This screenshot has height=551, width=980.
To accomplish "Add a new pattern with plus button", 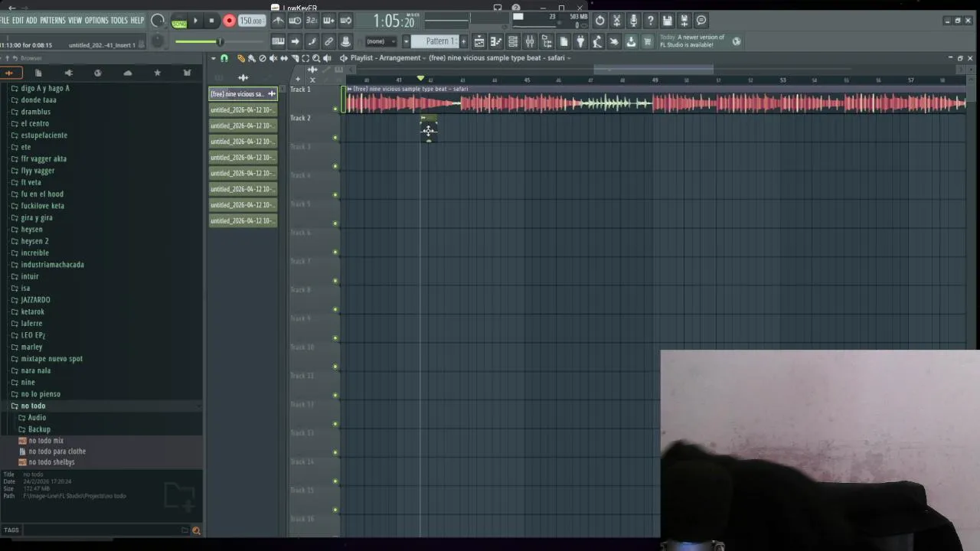I will (463, 41).
